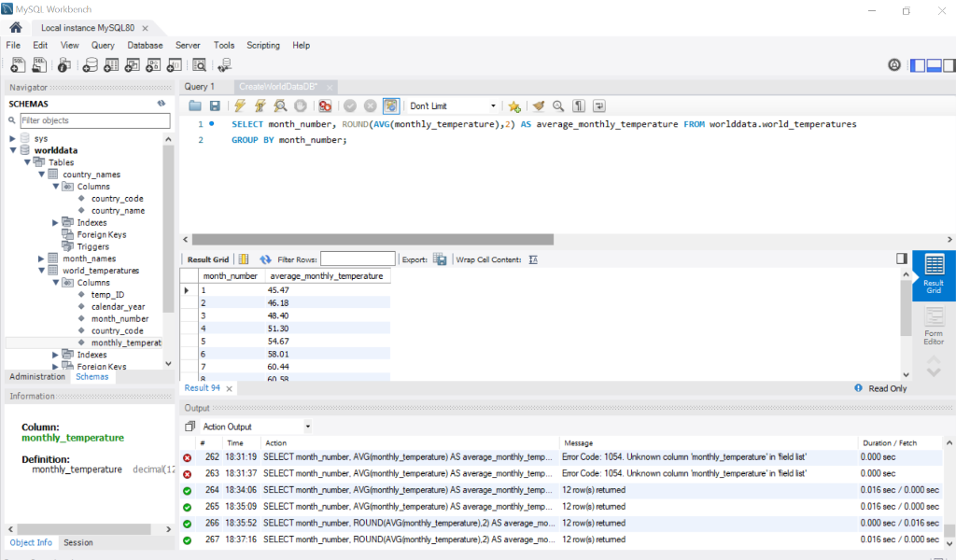Go to the MySQL Workbench home screen
The height and width of the screenshot is (560, 956).
15,27
